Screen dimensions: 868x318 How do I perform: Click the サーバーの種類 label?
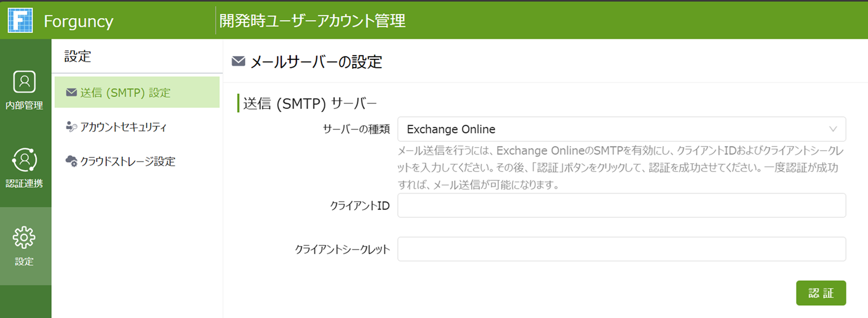tap(356, 130)
